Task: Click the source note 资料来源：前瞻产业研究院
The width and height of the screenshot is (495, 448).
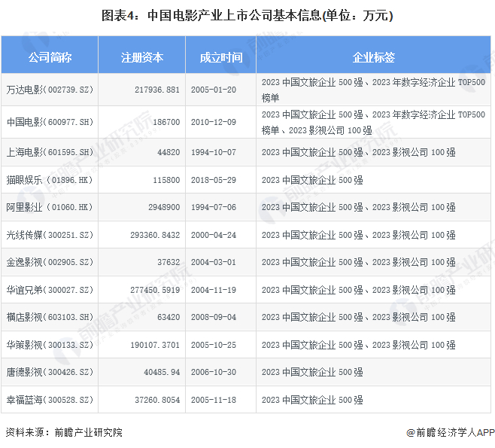Action: point(63,432)
